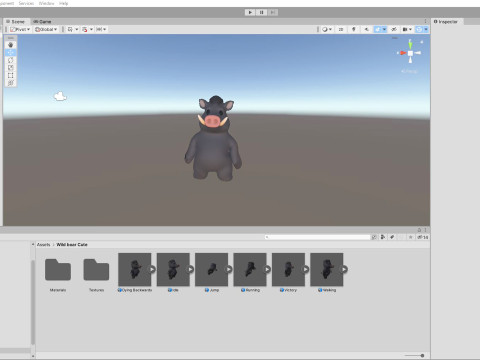Open the Materials folder
Image resolution: width=480 pixels, height=360 pixels.
click(58, 269)
